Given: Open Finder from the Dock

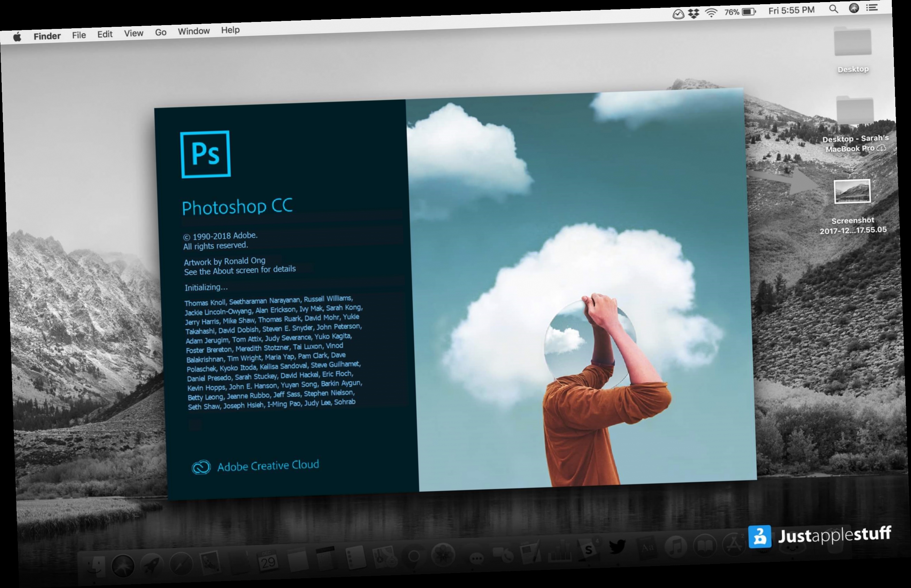Looking at the screenshot, I should click(94, 568).
